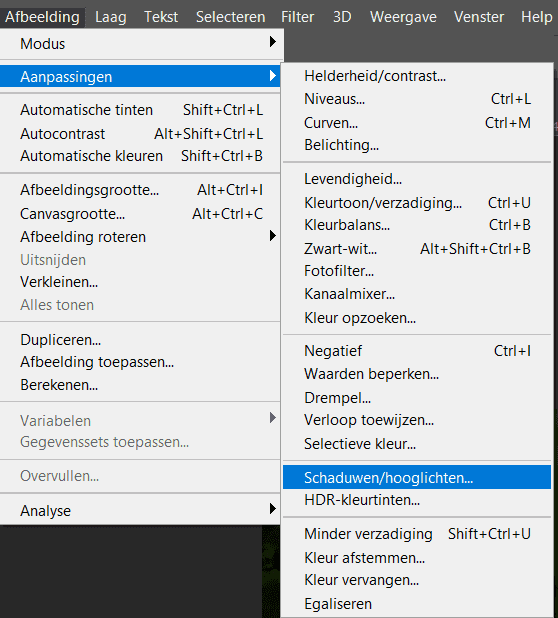
Task: Expand the Analyse submenu arrow
Action: pyautogui.click(x=272, y=509)
